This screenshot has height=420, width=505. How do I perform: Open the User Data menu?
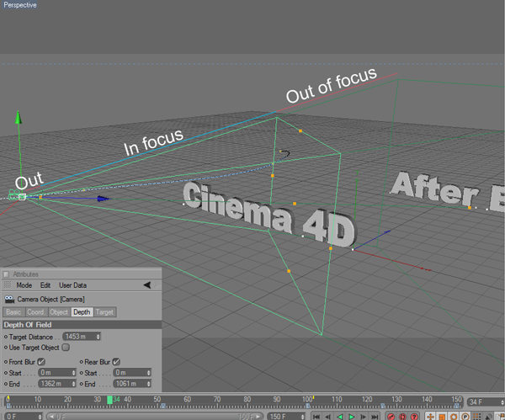point(72,285)
